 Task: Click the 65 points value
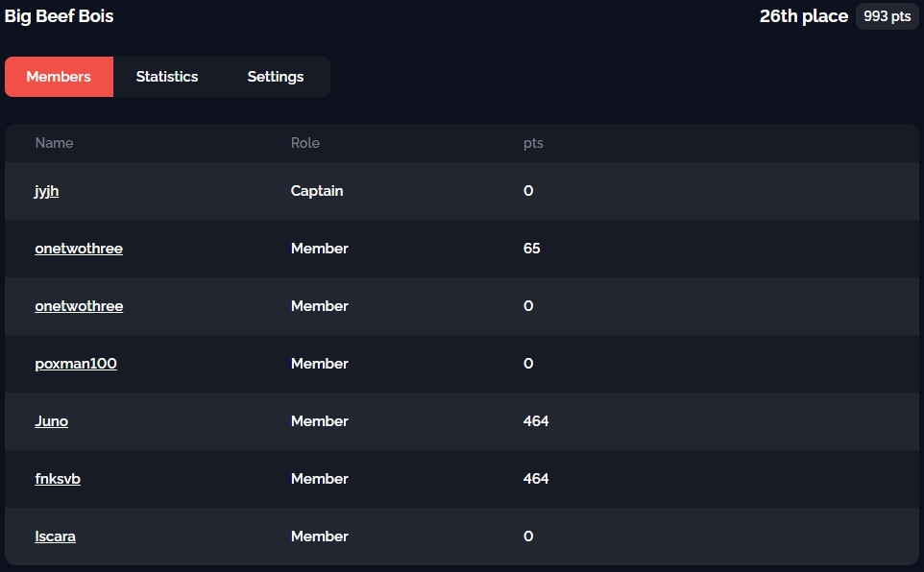[x=532, y=249]
